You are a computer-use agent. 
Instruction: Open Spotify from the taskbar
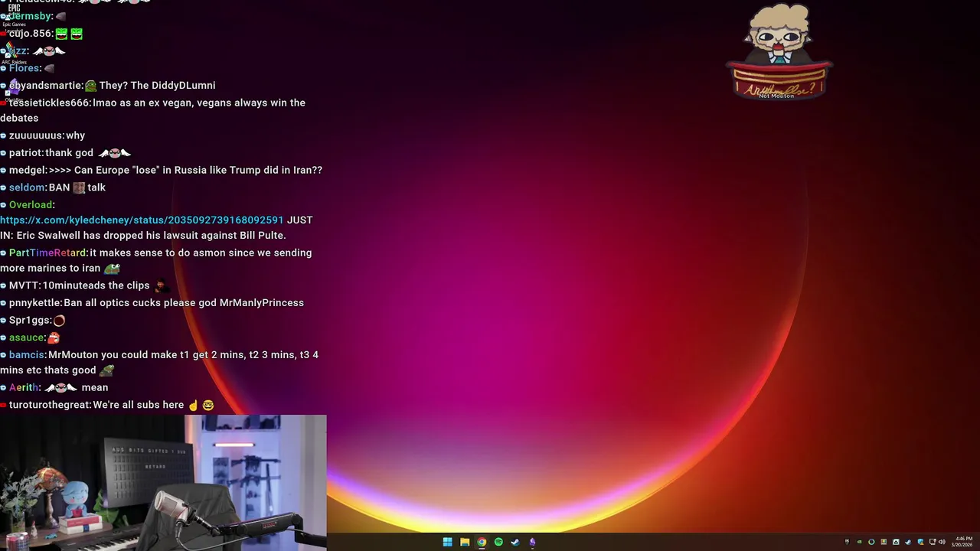pos(498,542)
